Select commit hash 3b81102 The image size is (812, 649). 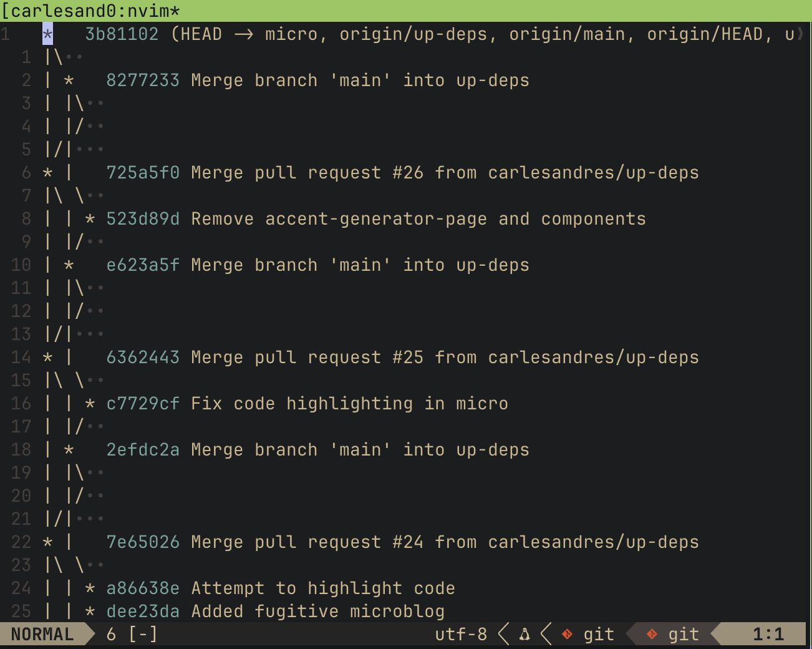[122, 34]
